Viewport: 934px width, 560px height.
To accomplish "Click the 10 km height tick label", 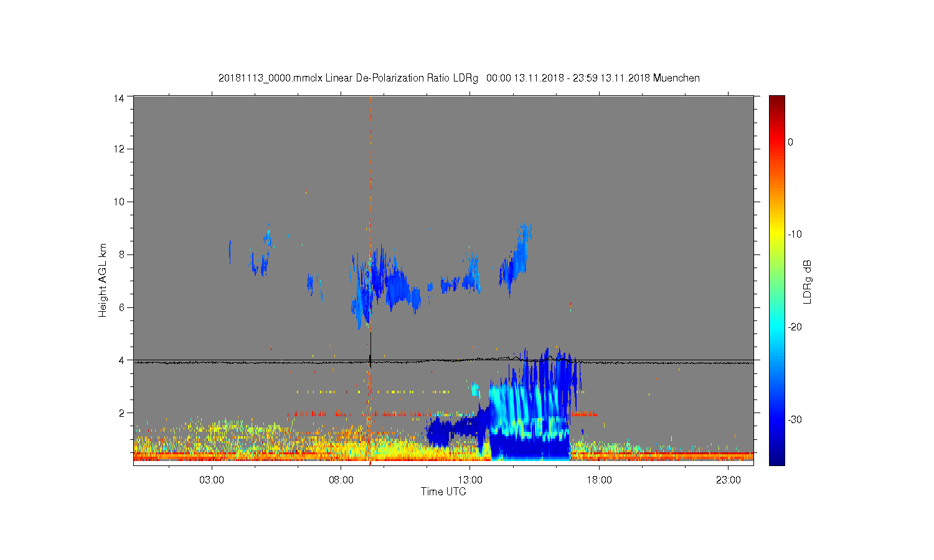I will (x=118, y=202).
